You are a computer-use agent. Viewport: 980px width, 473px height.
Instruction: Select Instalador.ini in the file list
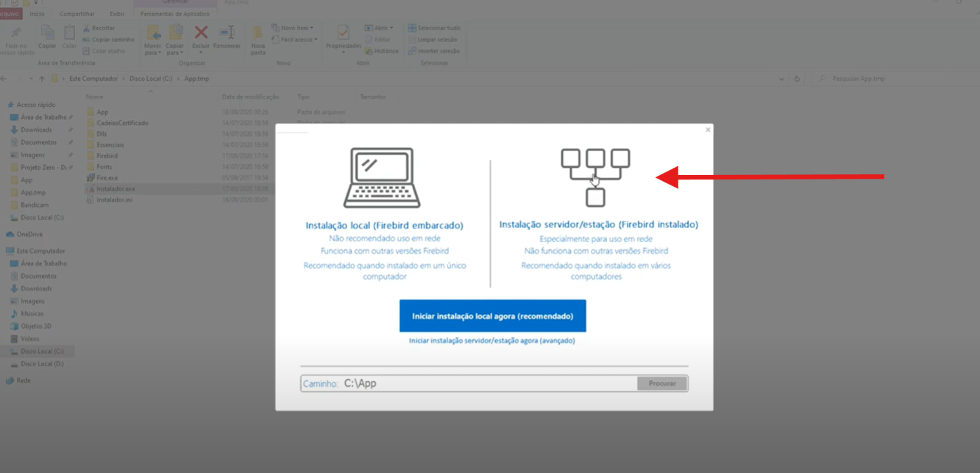(114, 200)
